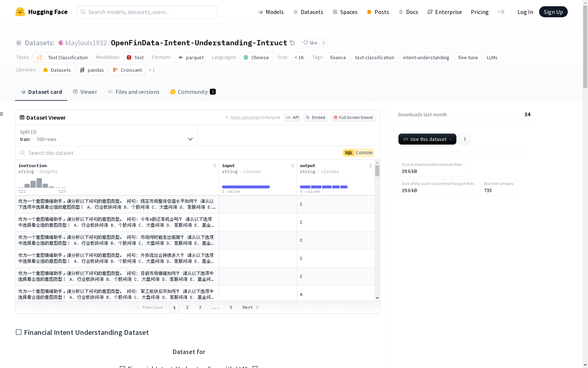
Task: Click the finance tag
Action: click(x=338, y=57)
